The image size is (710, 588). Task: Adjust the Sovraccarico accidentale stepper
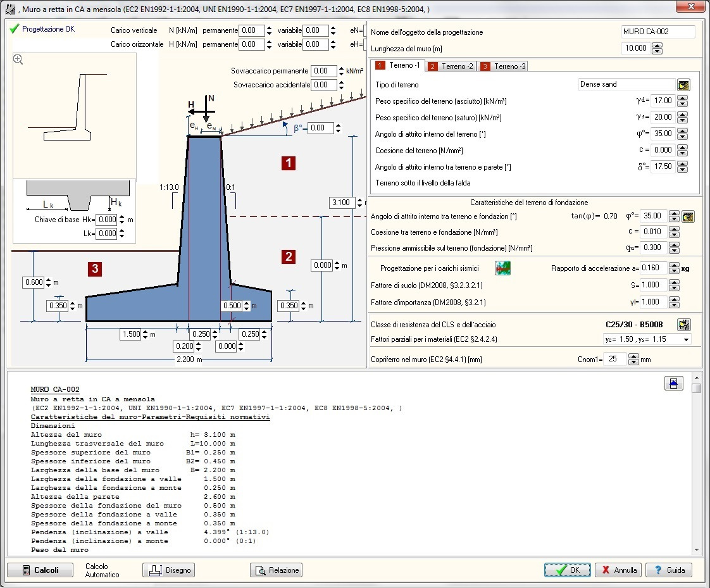(x=341, y=85)
